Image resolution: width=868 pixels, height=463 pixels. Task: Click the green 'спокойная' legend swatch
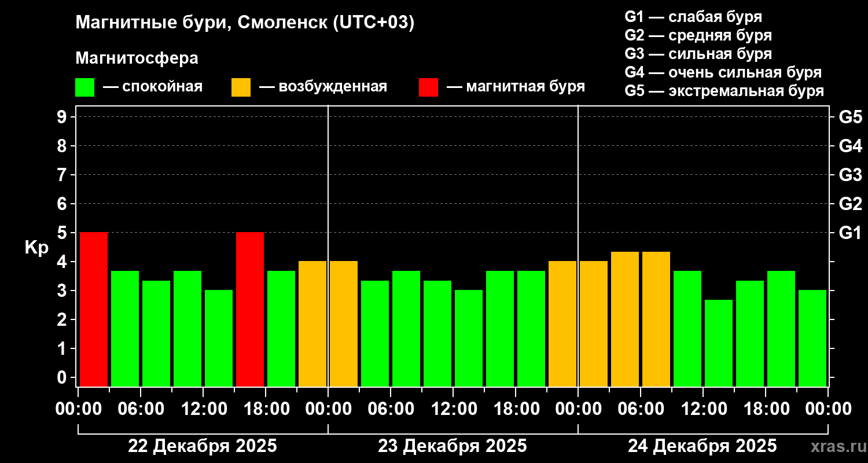[x=85, y=87]
